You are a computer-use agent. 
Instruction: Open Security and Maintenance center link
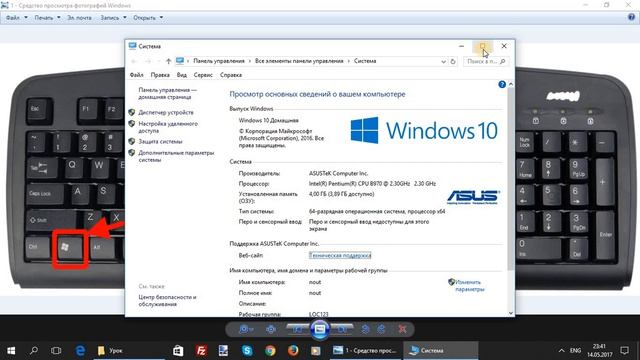[x=167, y=301]
